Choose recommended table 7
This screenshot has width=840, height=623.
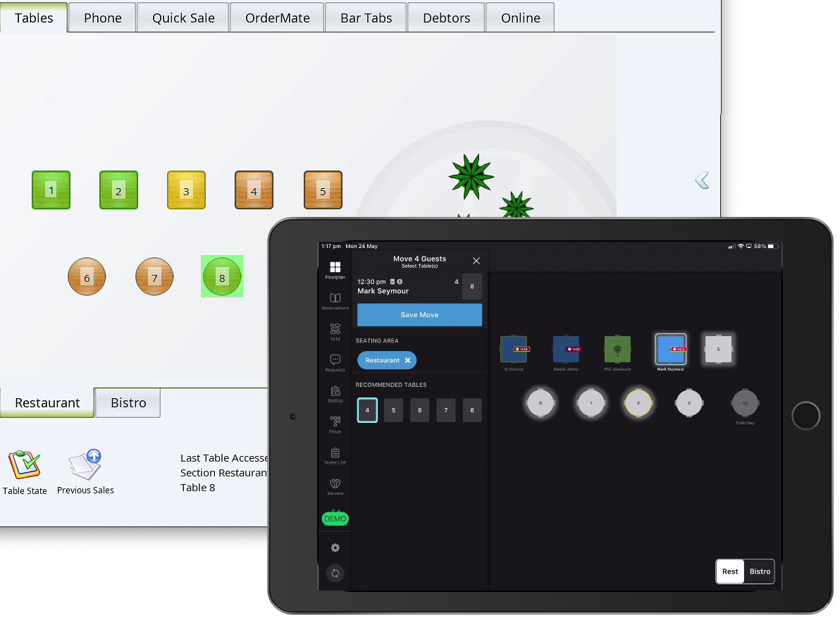click(x=445, y=410)
